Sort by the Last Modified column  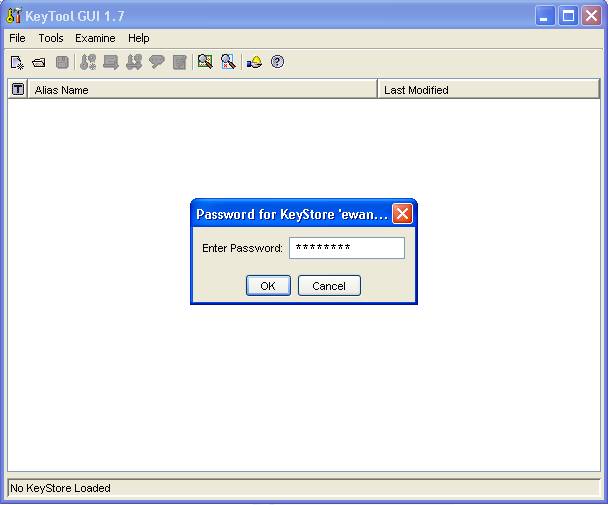(489, 90)
